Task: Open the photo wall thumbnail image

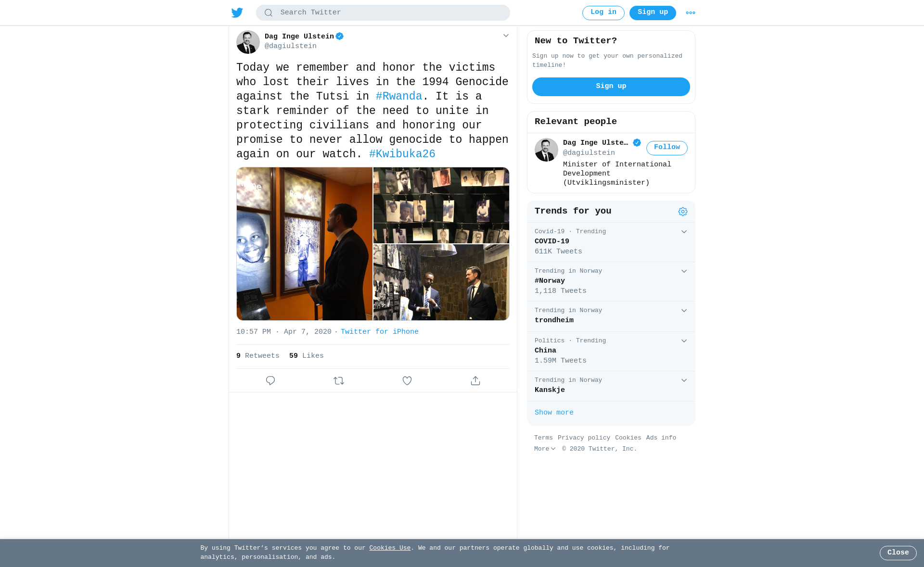Action: pyautogui.click(x=441, y=205)
